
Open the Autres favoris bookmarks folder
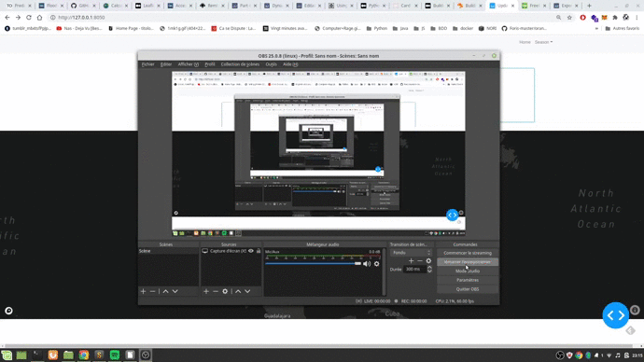click(622, 28)
